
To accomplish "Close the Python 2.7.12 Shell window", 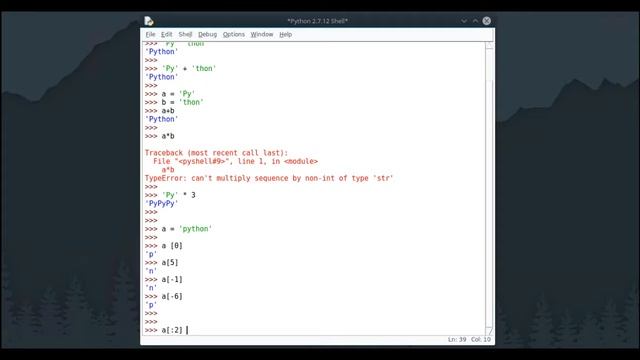I will pos(487,21).
